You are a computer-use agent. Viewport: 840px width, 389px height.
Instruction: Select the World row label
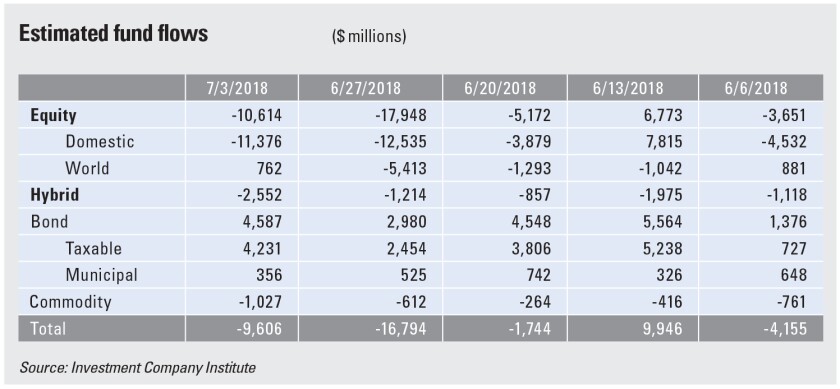point(87,168)
